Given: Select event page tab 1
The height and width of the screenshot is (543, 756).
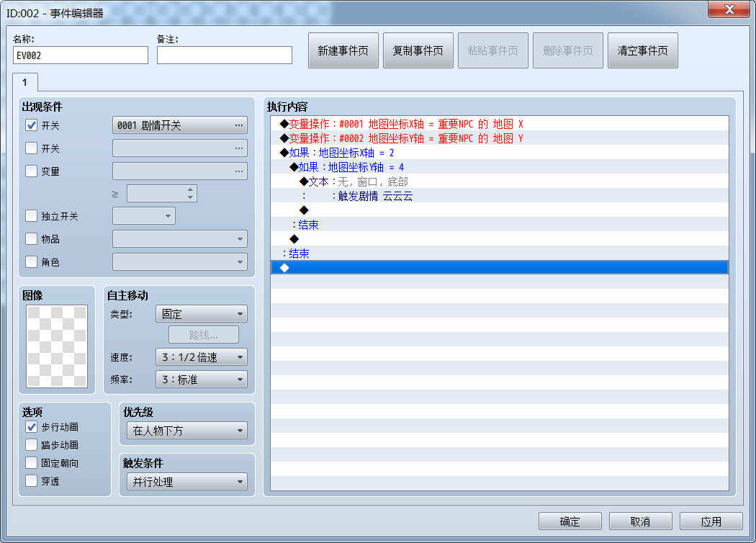Looking at the screenshot, I should coord(25,82).
